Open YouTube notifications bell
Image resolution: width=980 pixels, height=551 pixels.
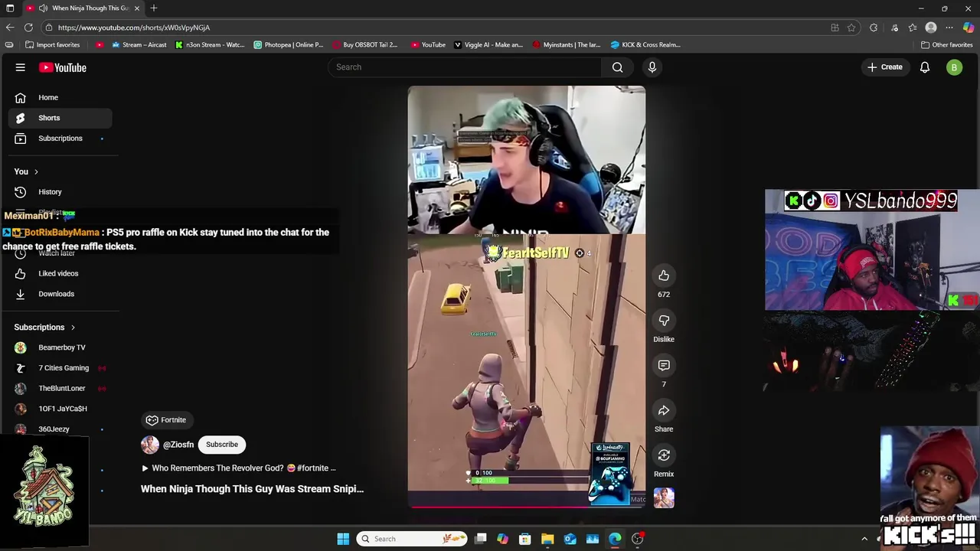[x=925, y=67]
